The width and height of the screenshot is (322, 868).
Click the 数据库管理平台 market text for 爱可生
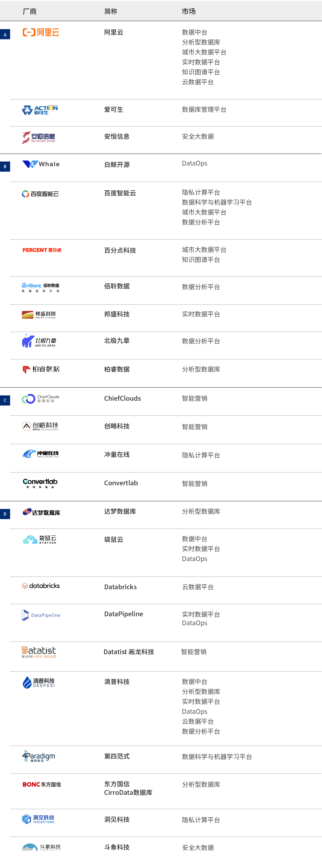click(x=204, y=109)
